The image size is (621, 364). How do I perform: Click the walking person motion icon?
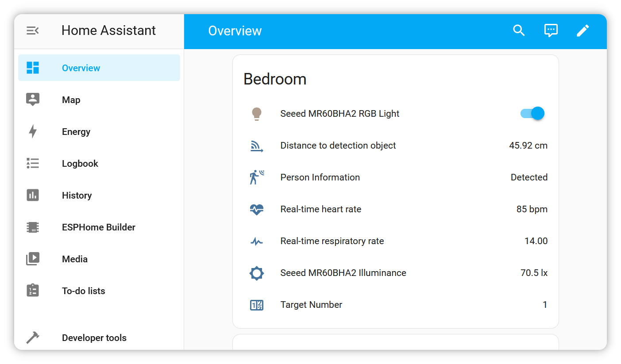(x=257, y=177)
